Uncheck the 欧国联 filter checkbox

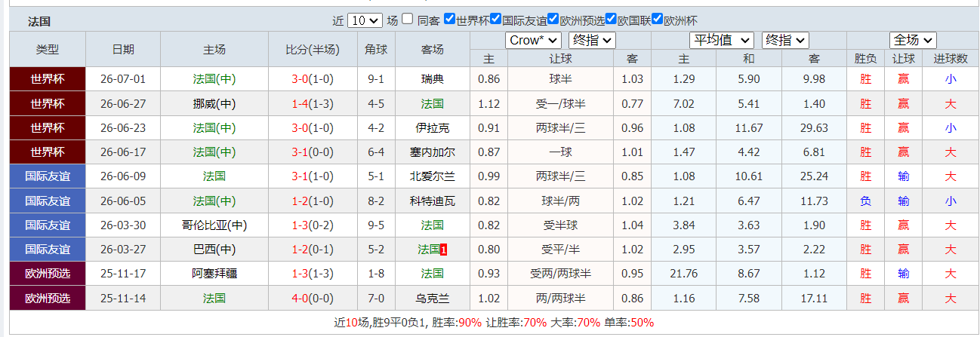point(611,20)
